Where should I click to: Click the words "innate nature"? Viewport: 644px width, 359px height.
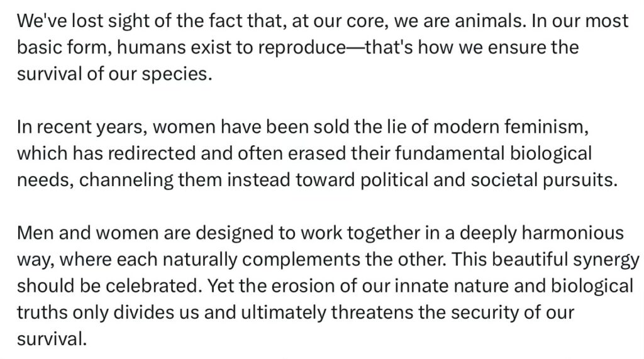(433, 285)
